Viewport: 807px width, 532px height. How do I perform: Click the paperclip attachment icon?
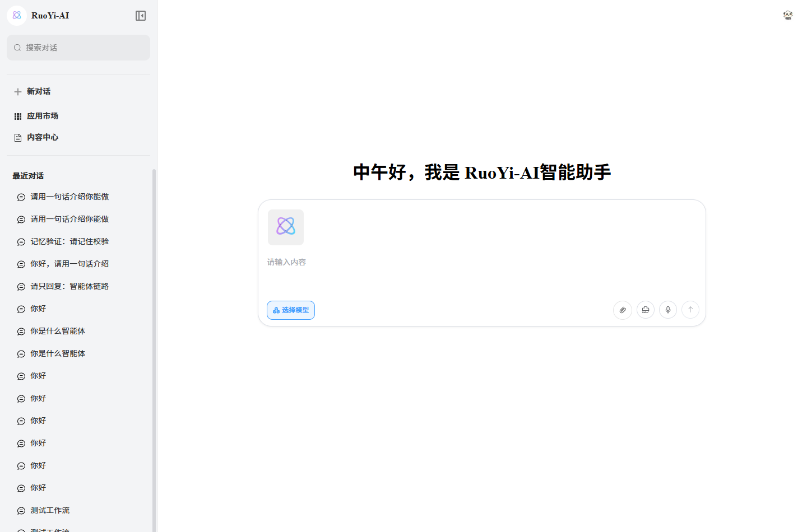pos(623,310)
